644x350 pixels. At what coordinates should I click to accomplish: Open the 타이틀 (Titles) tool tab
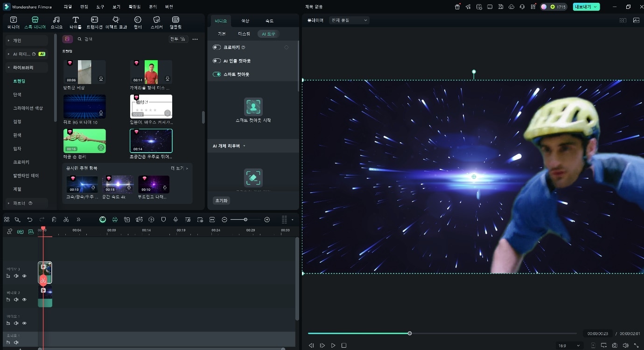point(75,22)
